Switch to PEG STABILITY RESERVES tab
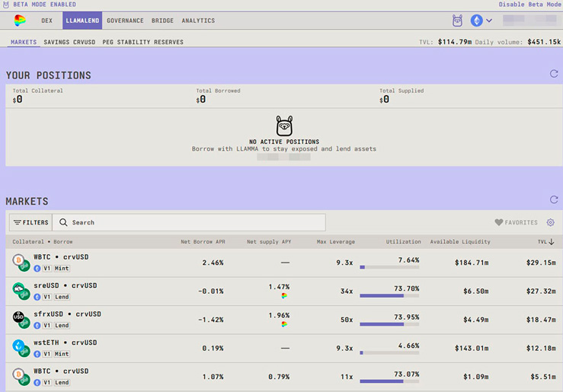Screen dimensions: 563x392 coord(143,42)
